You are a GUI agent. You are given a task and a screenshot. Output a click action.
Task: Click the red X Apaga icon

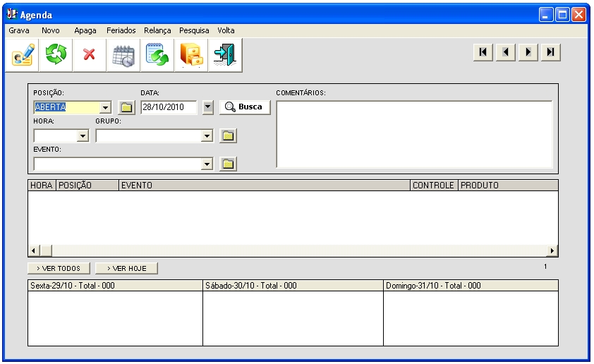(x=89, y=55)
